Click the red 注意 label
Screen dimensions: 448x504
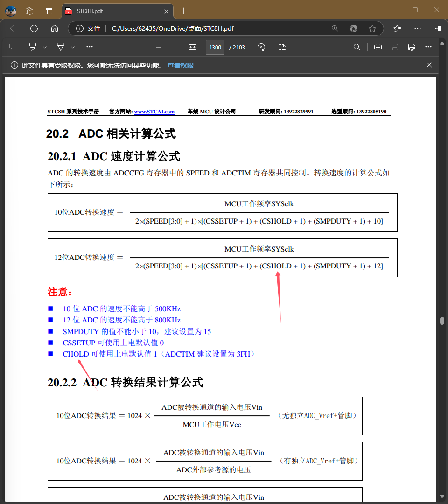pyautogui.click(x=60, y=292)
